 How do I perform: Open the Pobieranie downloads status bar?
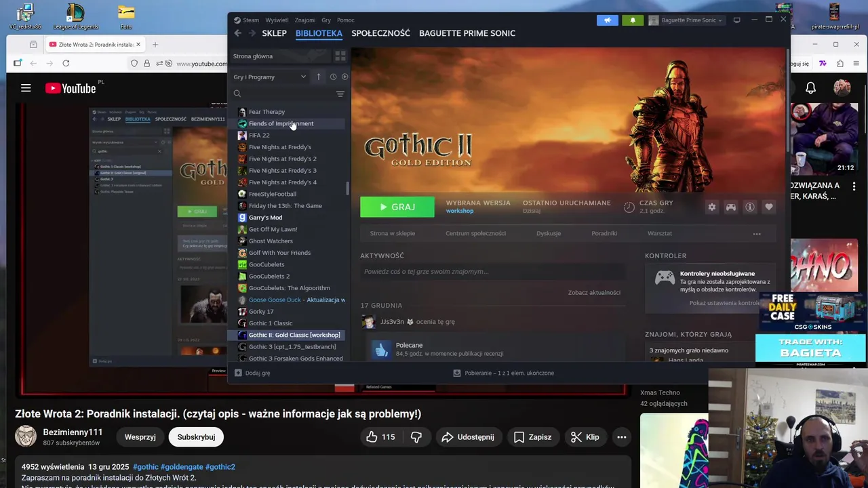(x=503, y=373)
